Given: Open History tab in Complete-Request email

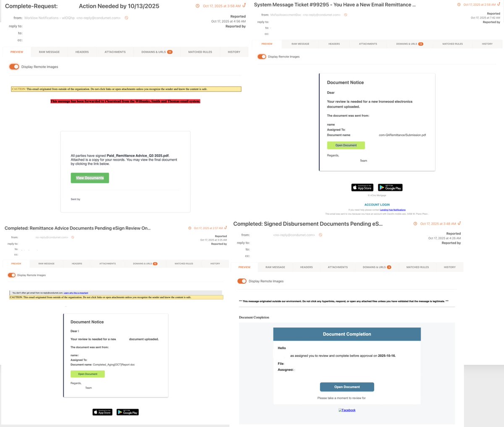Looking at the screenshot, I should [x=234, y=52].
